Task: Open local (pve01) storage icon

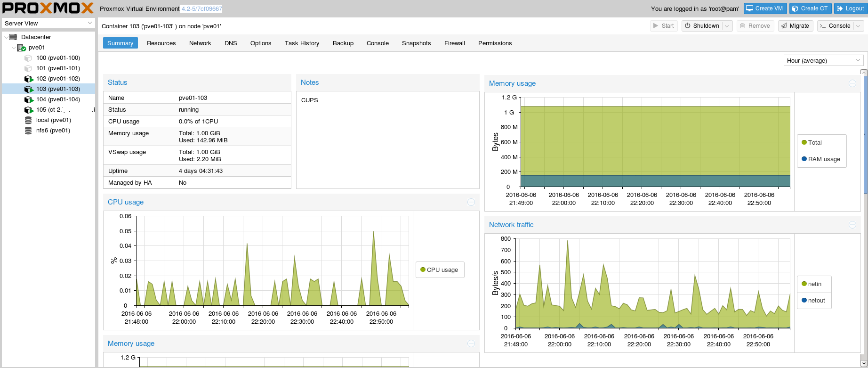Action: click(x=28, y=120)
